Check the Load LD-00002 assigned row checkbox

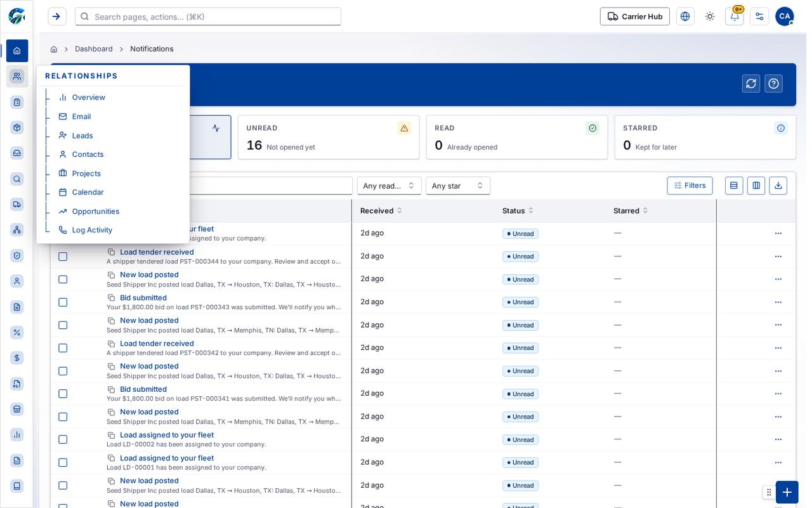coord(63,439)
